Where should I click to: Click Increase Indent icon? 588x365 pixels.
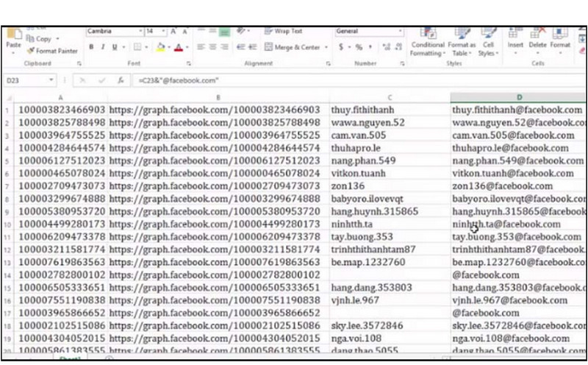(x=253, y=47)
